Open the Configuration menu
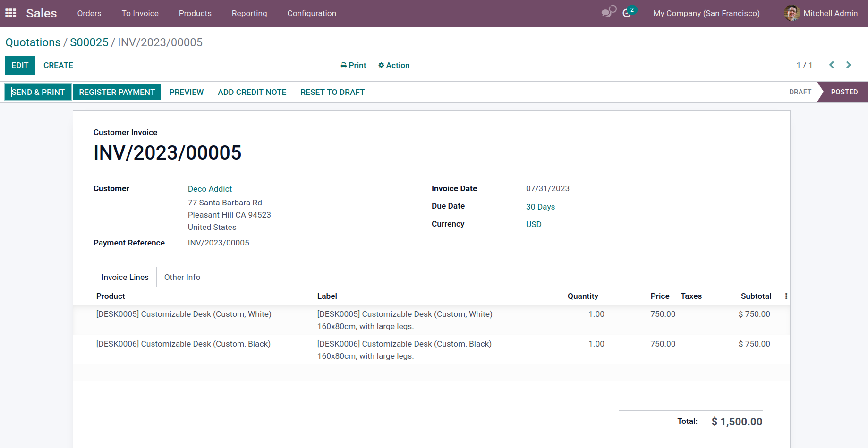This screenshot has width=868, height=448. pos(312,13)
